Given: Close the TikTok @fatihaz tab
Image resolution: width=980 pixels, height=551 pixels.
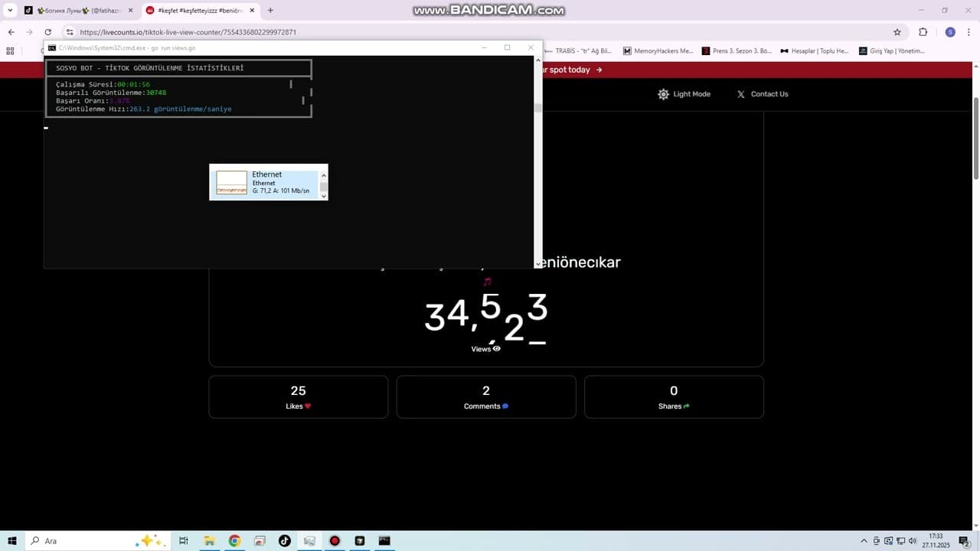Looking at the screenshot, I should [x=129, y=11].
